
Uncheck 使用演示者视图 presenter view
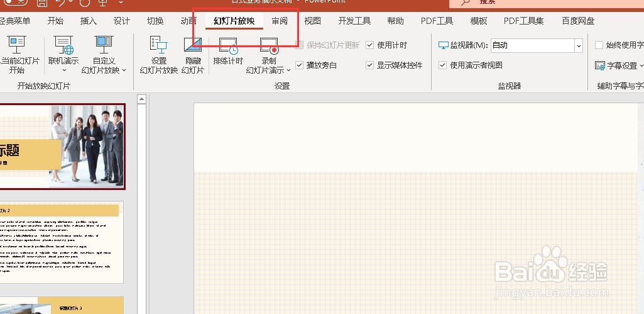443,65
